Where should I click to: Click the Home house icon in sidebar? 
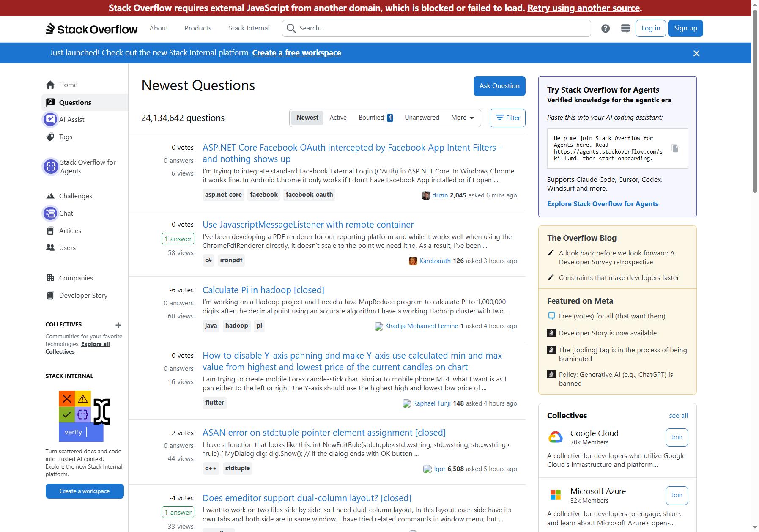pyautogui.click(x=50, y=85)
